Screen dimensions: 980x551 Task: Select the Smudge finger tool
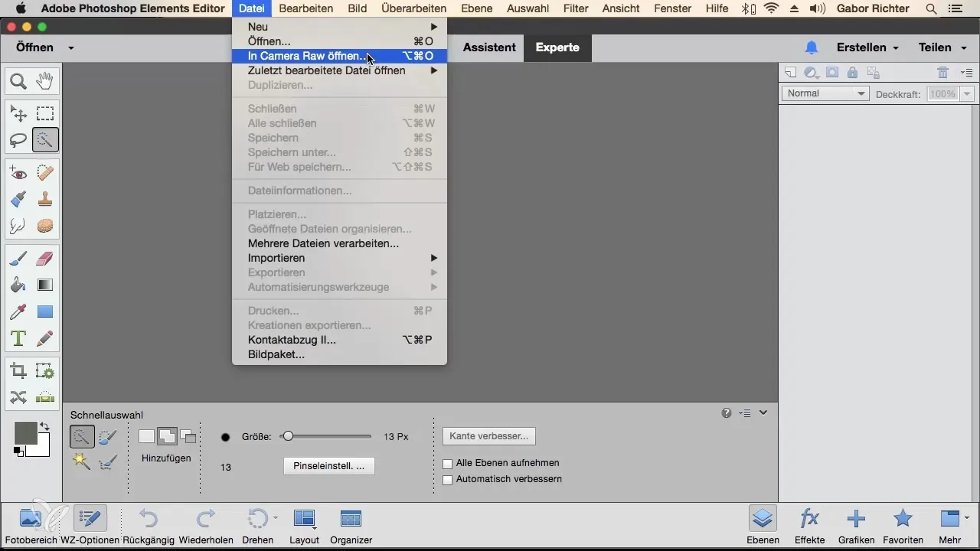(18, 226)
